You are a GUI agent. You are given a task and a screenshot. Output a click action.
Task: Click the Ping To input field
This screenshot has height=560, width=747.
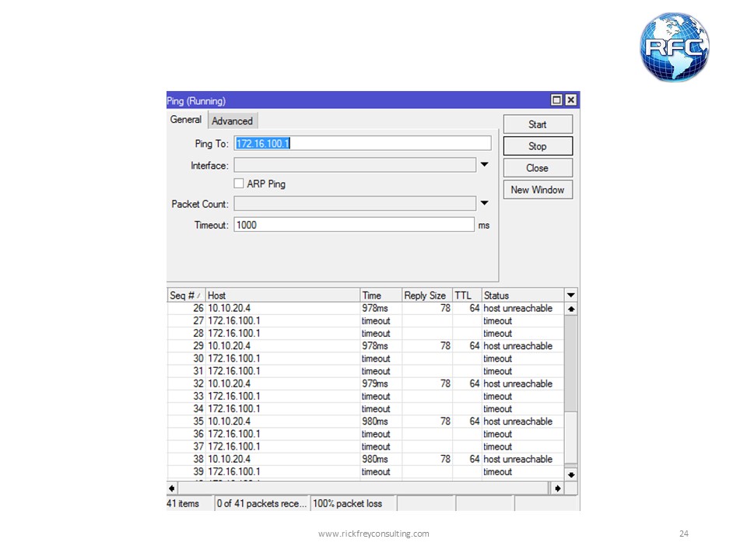click(363, 143)
